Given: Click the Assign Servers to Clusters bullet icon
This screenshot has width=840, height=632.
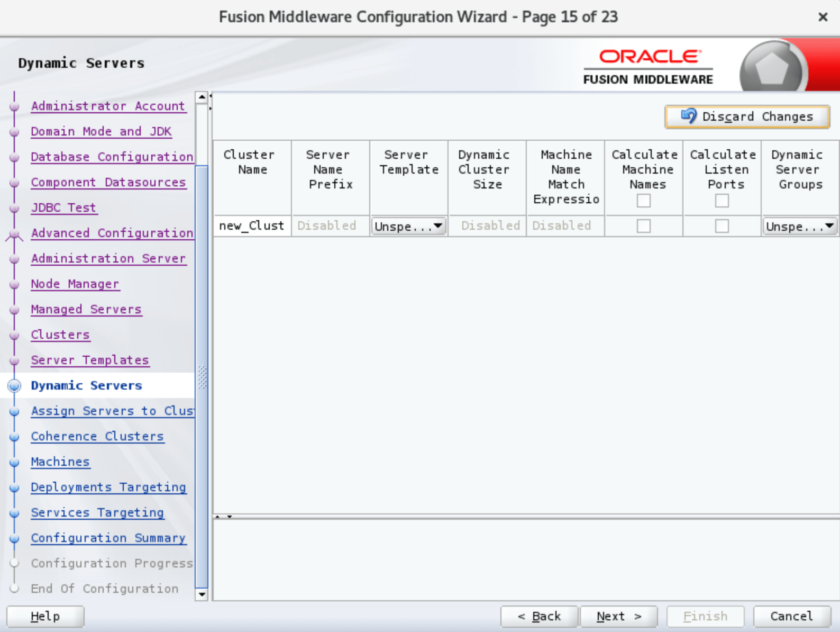Looking at the screenshot, I should 15,411.
